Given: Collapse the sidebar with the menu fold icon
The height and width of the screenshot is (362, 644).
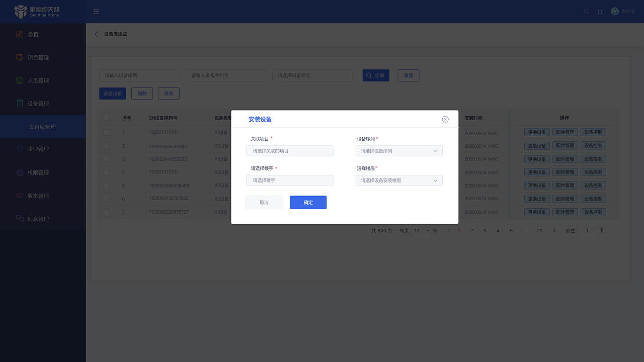Looking at the screenshot, I should point(96,12).
